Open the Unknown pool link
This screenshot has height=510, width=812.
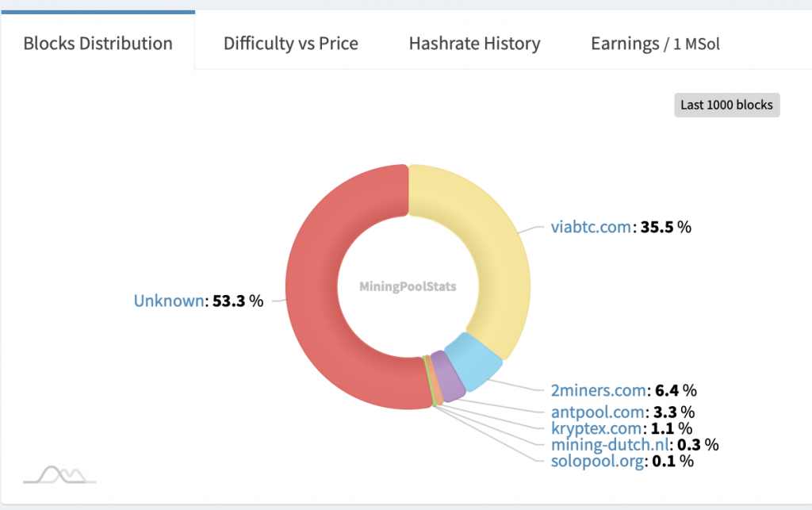coord(168,301)
